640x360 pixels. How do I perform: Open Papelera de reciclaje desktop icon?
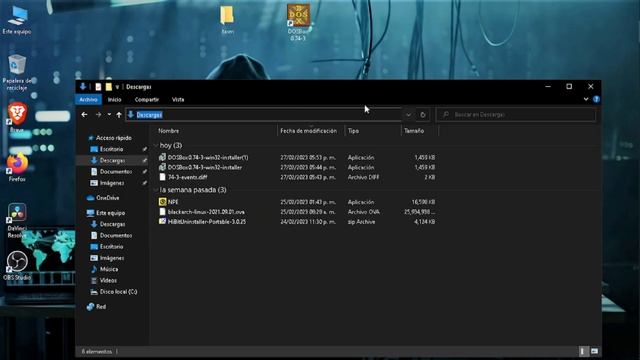click(x=17, y=72)
